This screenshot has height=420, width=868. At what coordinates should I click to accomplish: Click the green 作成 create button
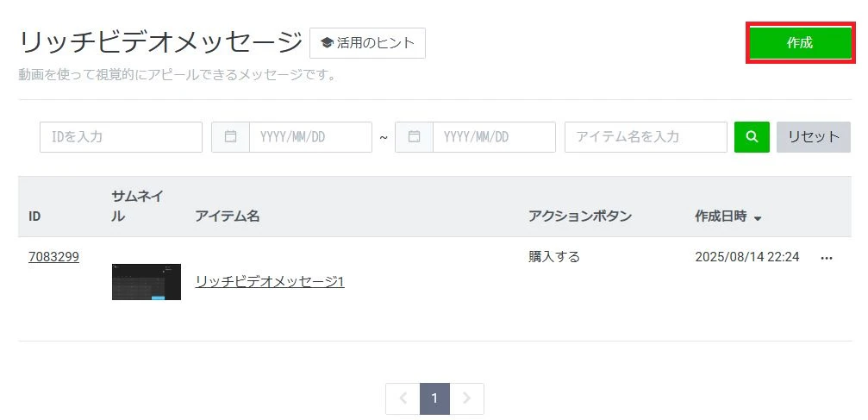click(x=800, y=42)
